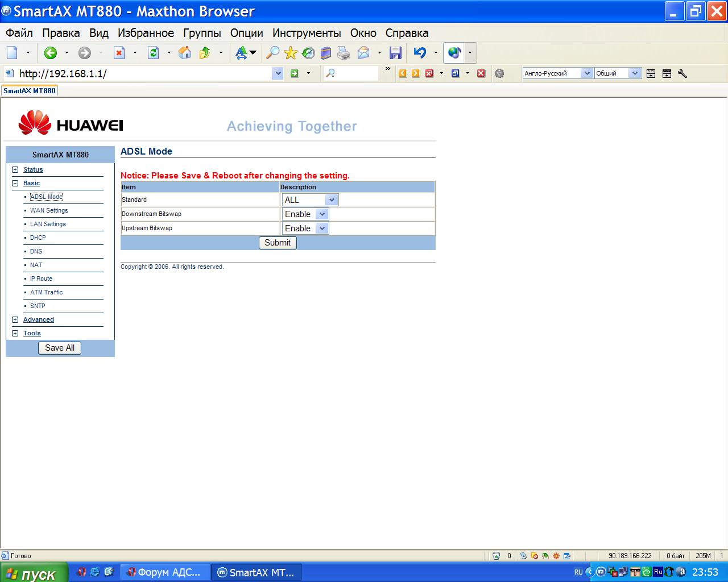
Task: Click the green Go arrow beside address bar
Action: click(295, 73)
